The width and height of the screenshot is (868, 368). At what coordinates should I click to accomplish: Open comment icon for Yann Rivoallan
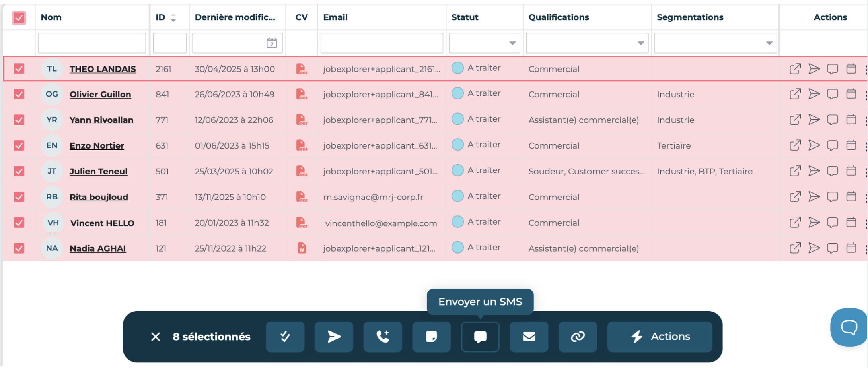click(833, 120)
